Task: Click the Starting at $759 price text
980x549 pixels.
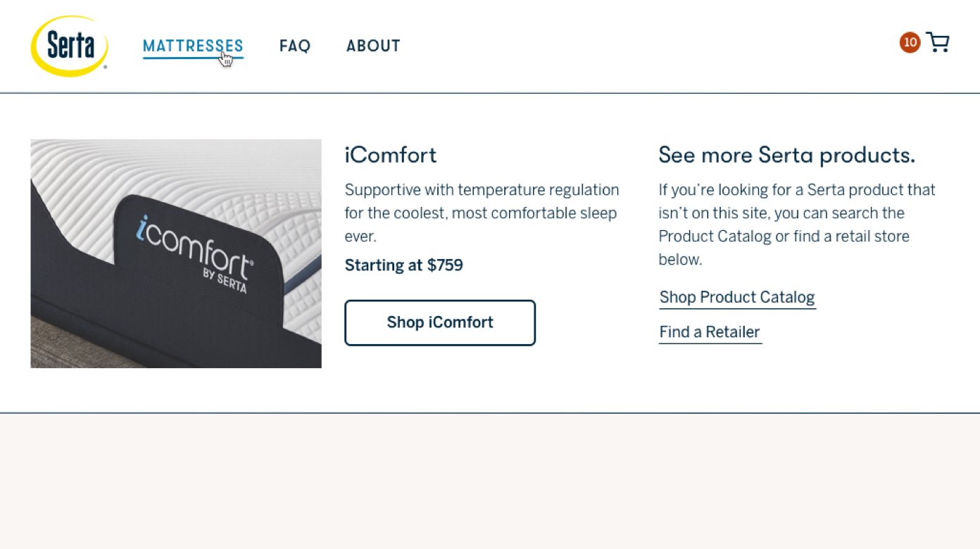Action: tap(403, 265)
